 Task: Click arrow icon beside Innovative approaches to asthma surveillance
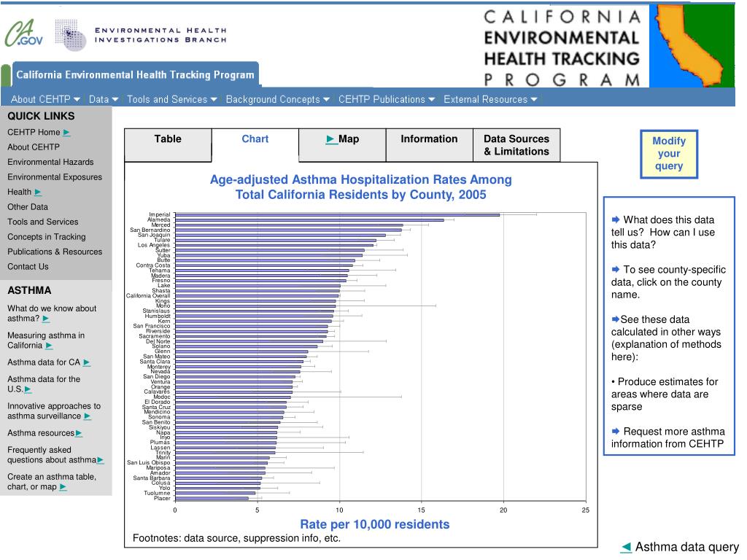point(88,416)
